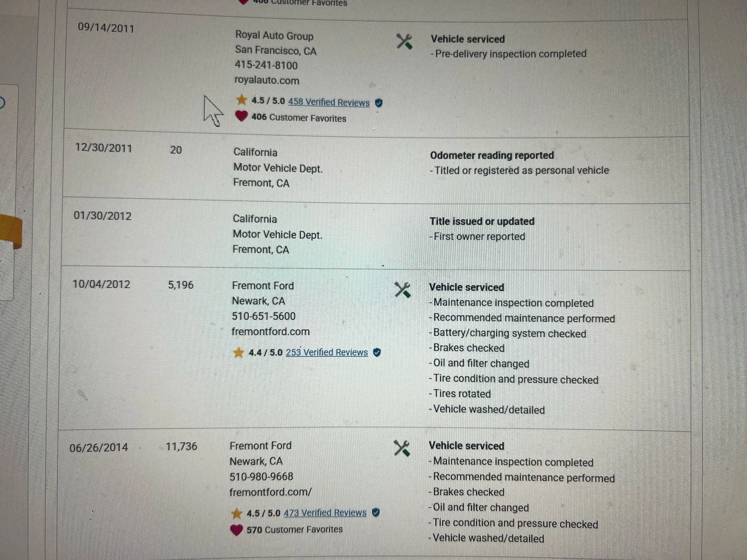Click the star icon next to Royal Auto's rating

pyautogui.click(x=241, y=100)
